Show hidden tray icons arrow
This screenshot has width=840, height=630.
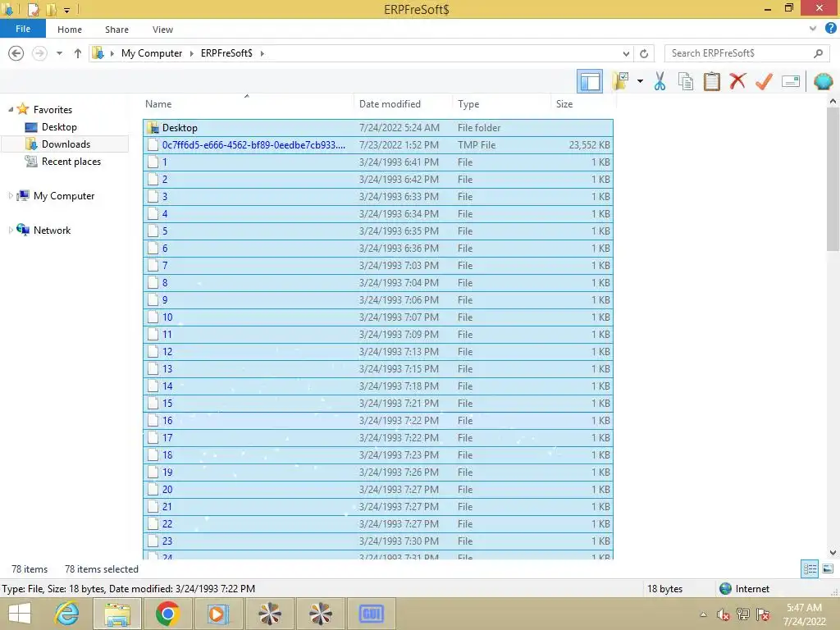(703, 614)
